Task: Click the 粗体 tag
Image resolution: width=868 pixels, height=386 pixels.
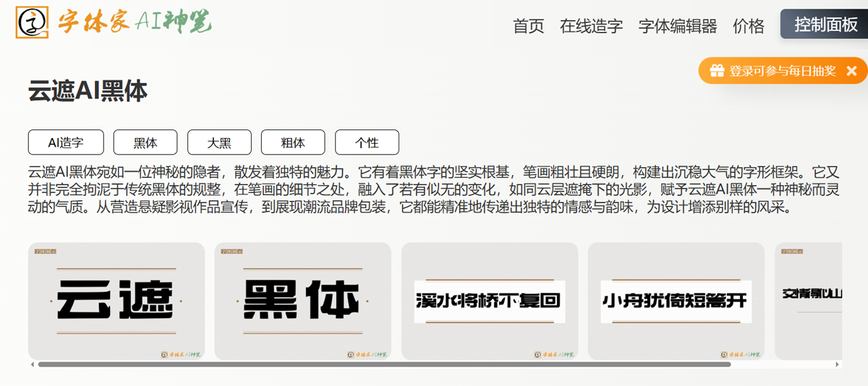Action: tap(293, 142)
